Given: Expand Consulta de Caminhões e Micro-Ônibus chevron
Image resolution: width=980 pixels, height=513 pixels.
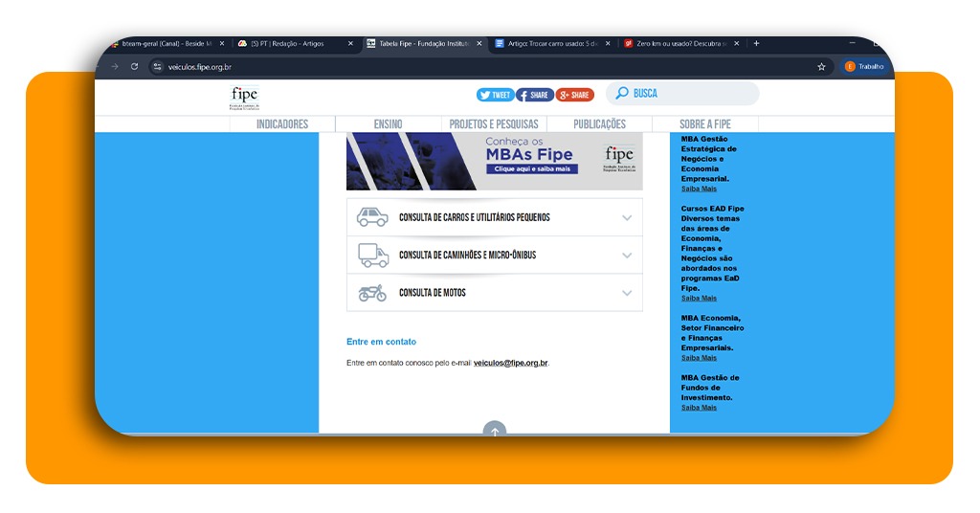Looking at the screenshot, I should pos(627,256).
